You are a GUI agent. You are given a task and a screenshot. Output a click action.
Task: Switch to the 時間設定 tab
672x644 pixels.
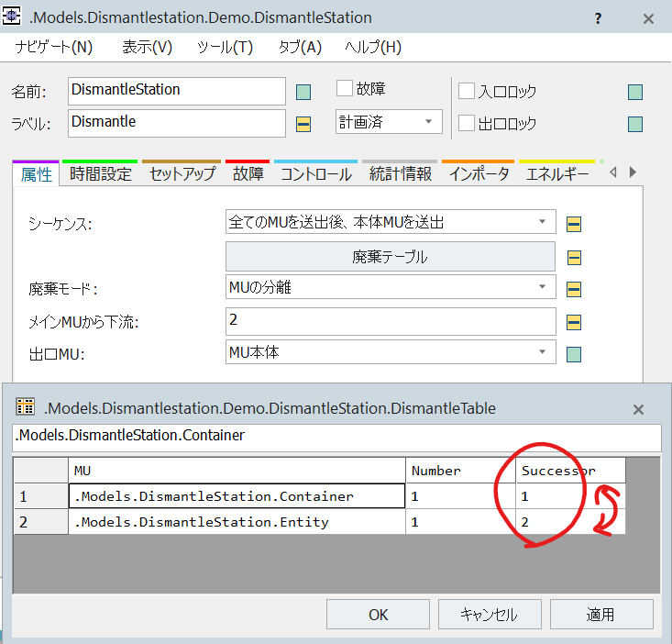pyautogui.click(x=100, y=173)
